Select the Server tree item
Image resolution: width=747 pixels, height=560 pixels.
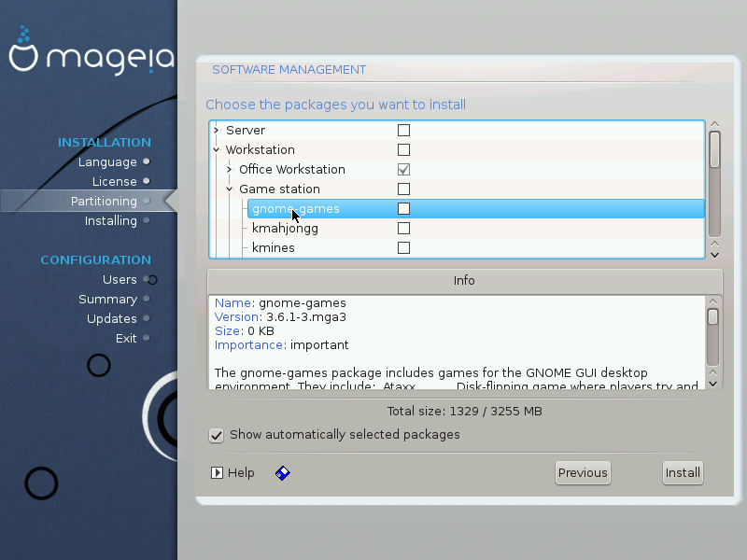246,130
